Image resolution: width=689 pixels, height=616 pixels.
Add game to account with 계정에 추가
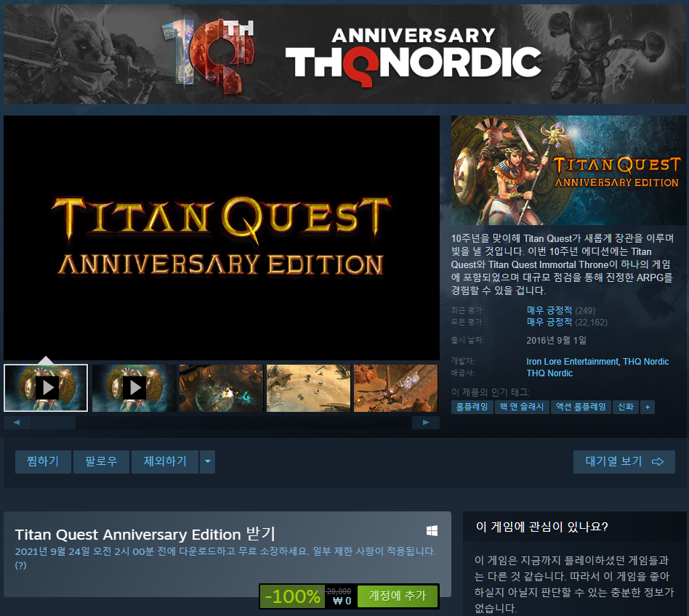coord(398,596)
